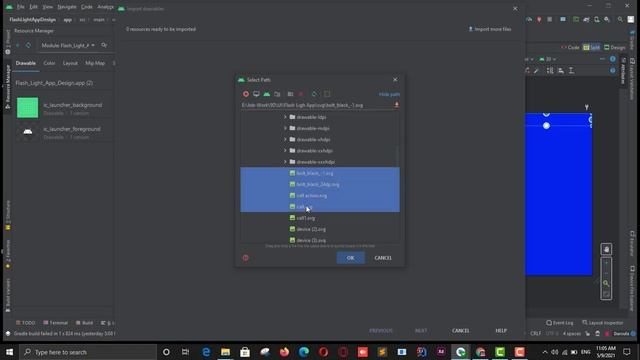Click the Opera icon in taskbar
Screen dimensions: 640x360
(323, 352)
